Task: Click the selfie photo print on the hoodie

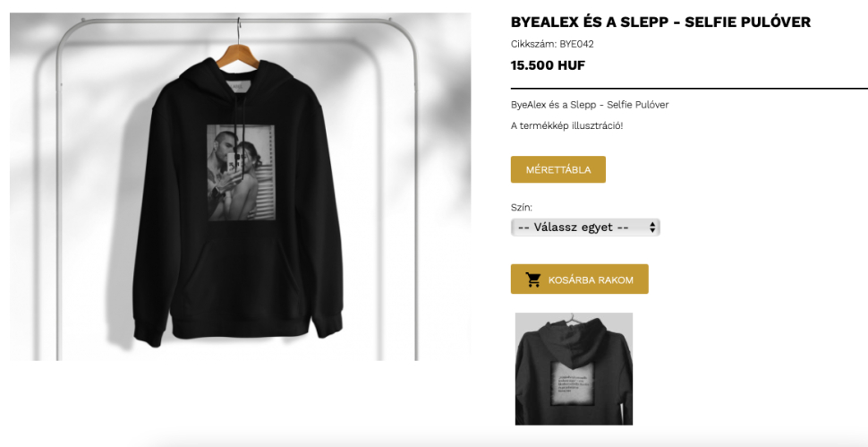Action: (x=241, y=172)
